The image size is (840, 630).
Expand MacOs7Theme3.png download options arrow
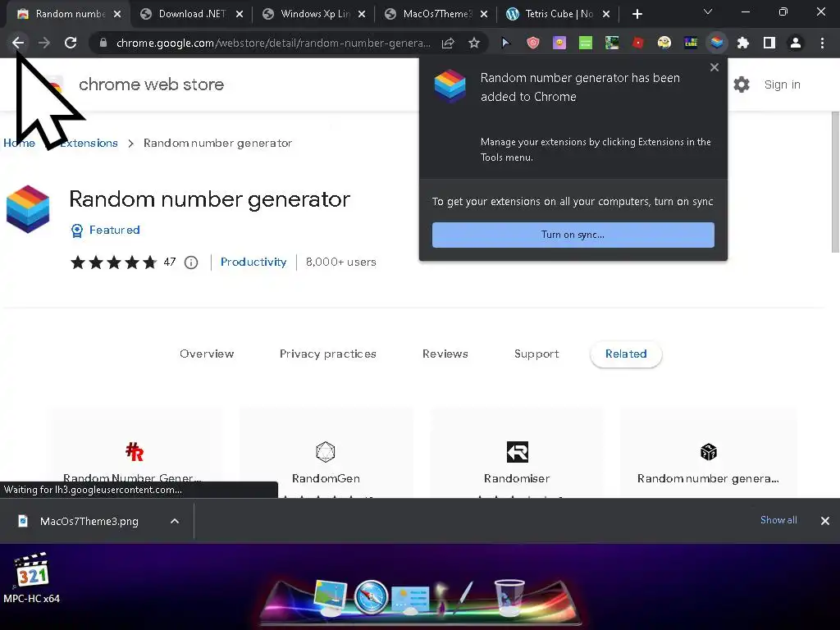coord(175,521)
